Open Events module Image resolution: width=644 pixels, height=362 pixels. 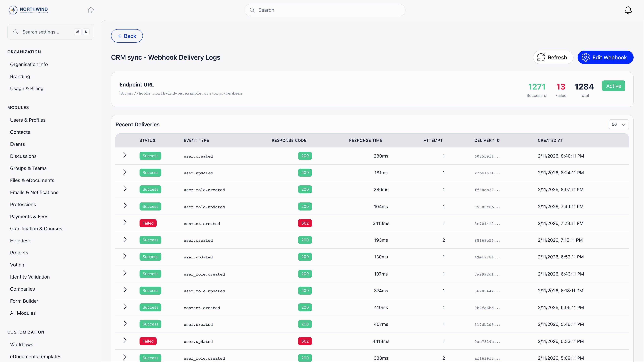(17, 144)
